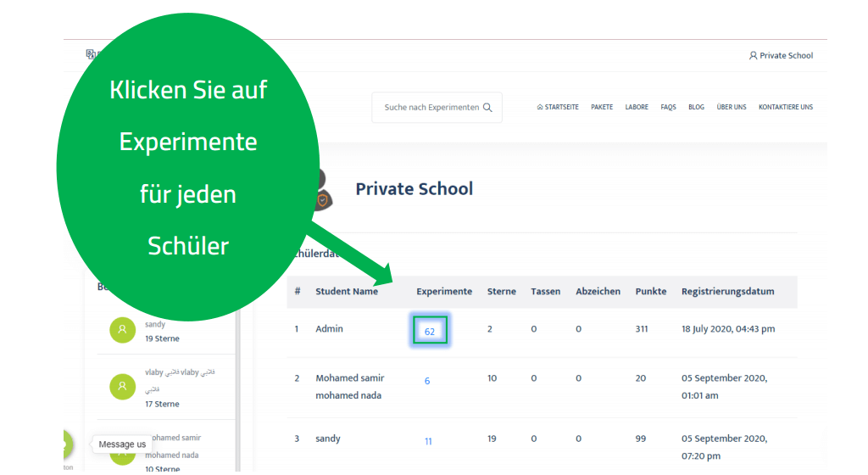
Task: Open the BLOG menu item
Action: tap(696, 108)
